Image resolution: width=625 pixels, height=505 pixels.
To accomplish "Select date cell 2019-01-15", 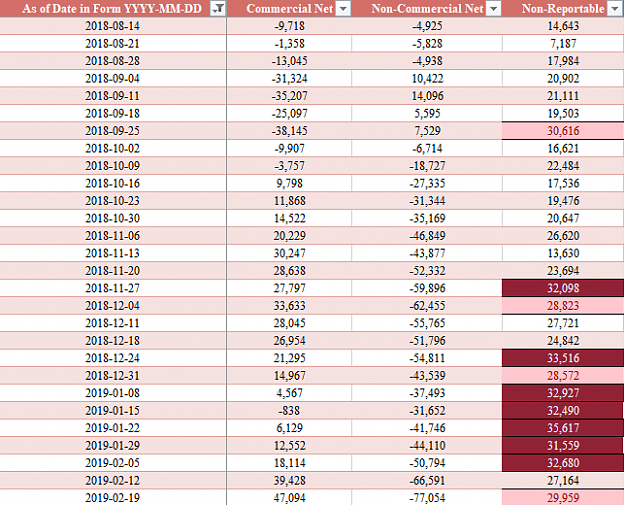I will (x=113, y=411).
